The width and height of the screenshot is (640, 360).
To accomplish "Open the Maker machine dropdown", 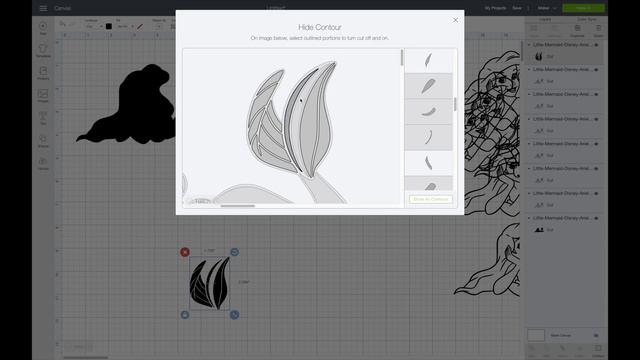I will pos(547,8).
